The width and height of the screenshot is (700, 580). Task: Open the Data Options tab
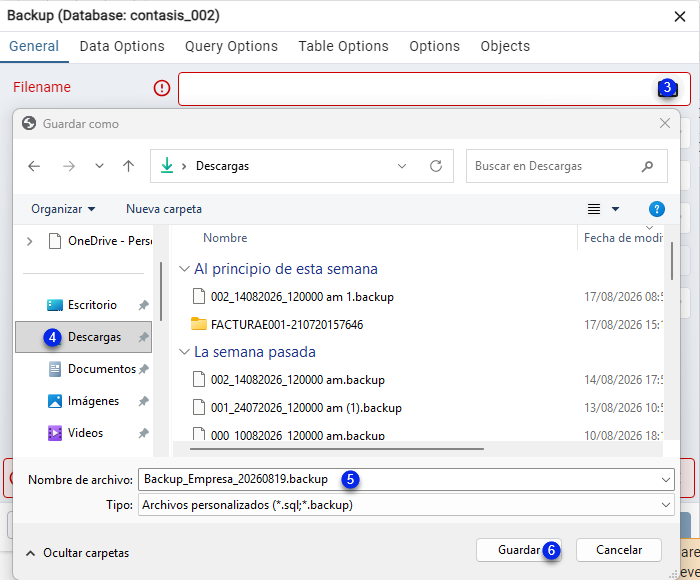pyautogui.click(x=122, y=46)
